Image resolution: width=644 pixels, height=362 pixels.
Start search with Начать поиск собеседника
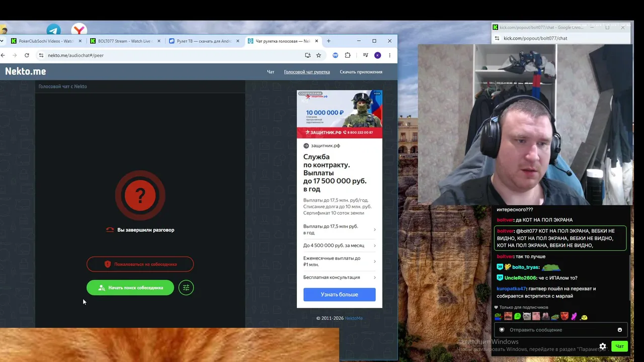[x=130, y=288]
